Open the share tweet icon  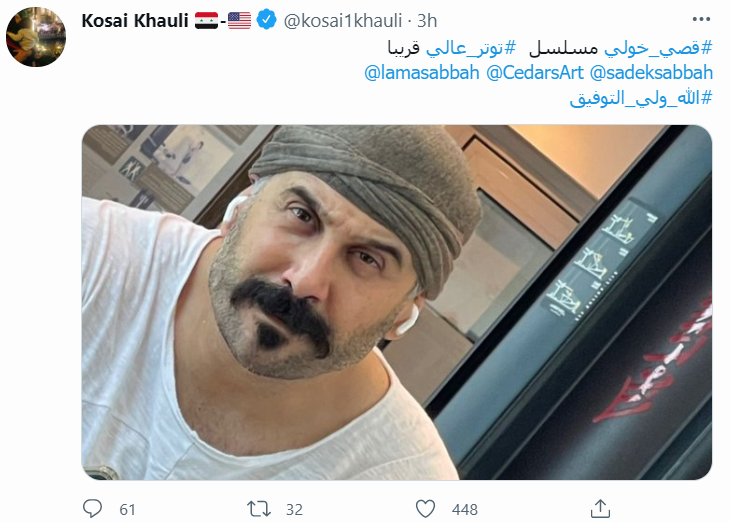click(x=600, y=508)
